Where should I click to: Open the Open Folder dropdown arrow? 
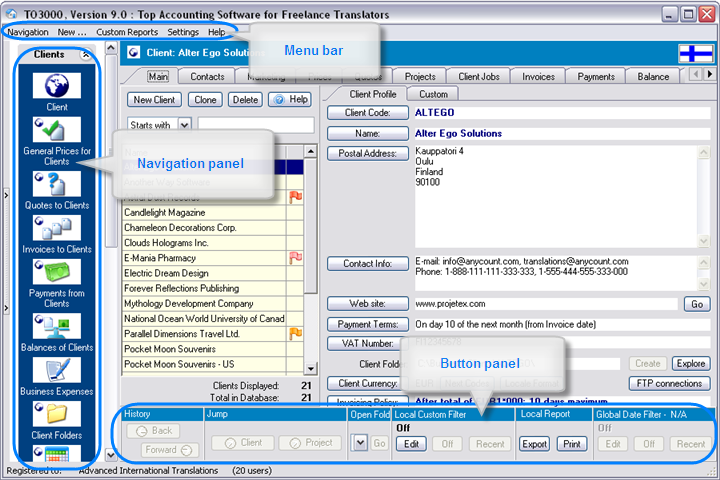pos(360,443)
